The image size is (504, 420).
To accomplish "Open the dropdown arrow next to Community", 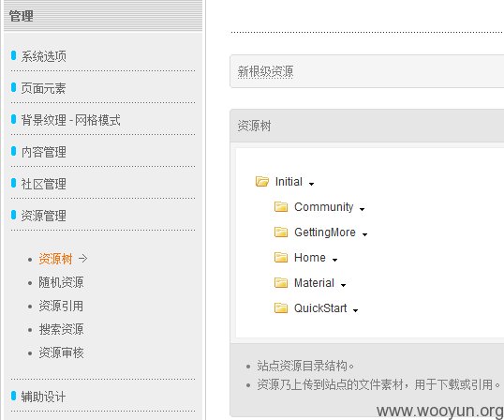I will coord(362,209).
